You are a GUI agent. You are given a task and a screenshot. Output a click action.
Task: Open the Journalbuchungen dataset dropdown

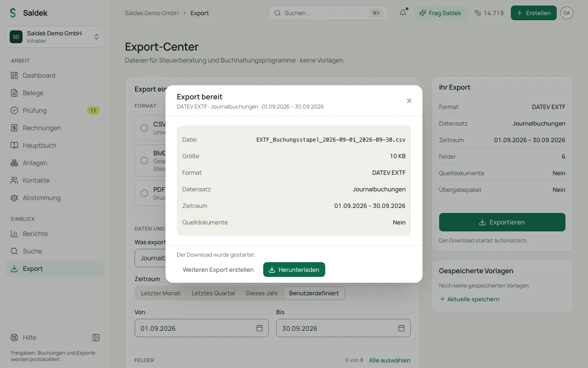(150, 258)
